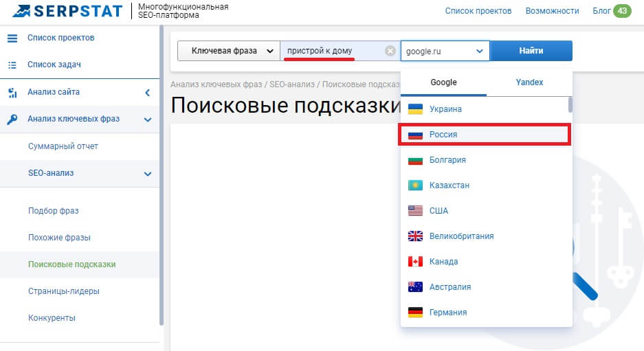Screen dimensions: 644x351
Task: Open Суммарный отчет in the sidebar
Action: point(63,146)
